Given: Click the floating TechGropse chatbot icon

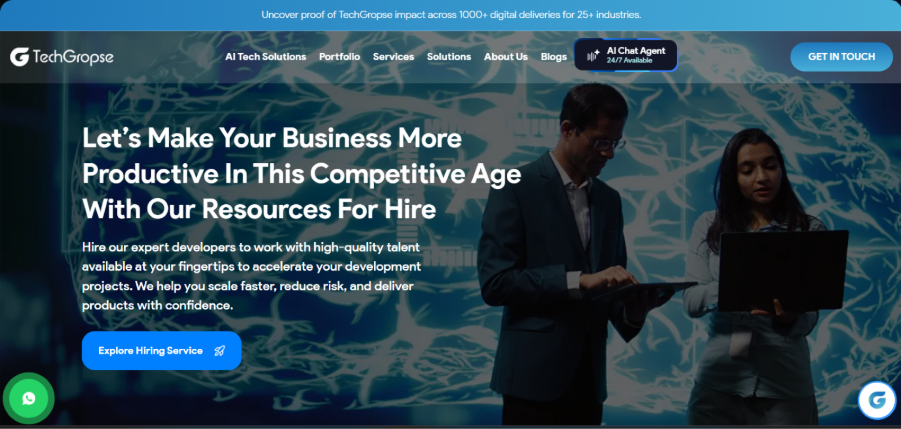Looking at the screenshot, I should click(x=877, y=400).
